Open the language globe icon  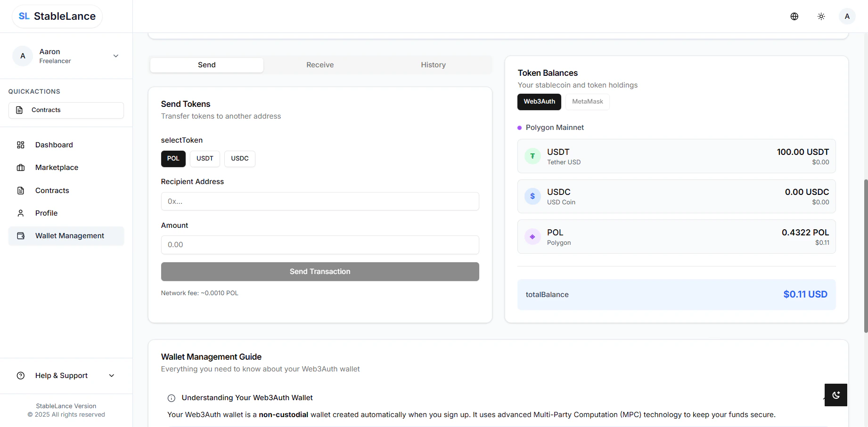pyautogui.click(x=794, y=16)
